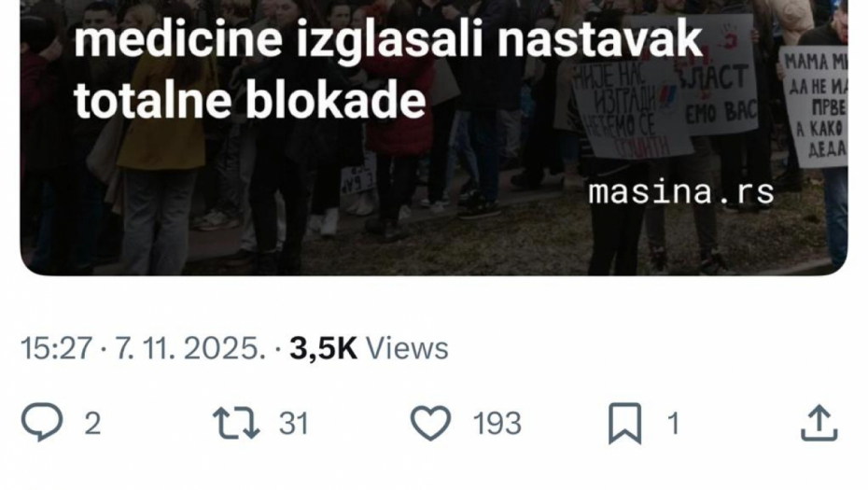
Task: View analytics via 3,5K Views
Action: point(370,348)
